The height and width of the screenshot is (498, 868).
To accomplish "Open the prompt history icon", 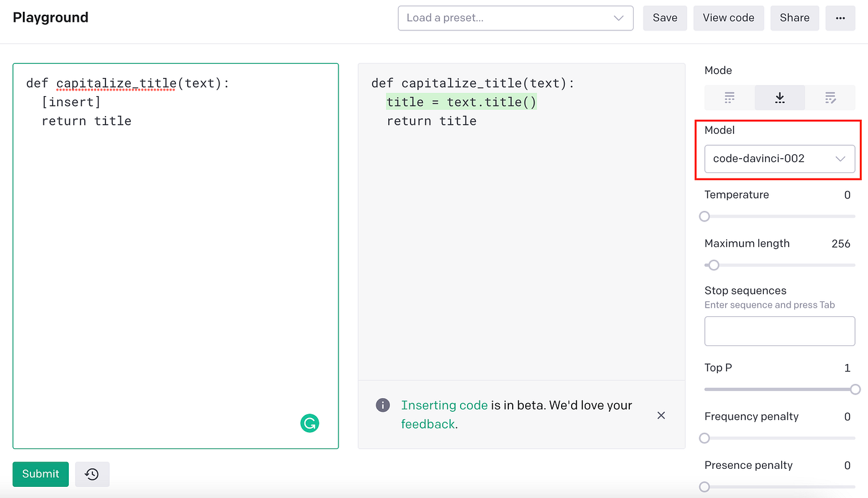I will click(x=92, y=474).
